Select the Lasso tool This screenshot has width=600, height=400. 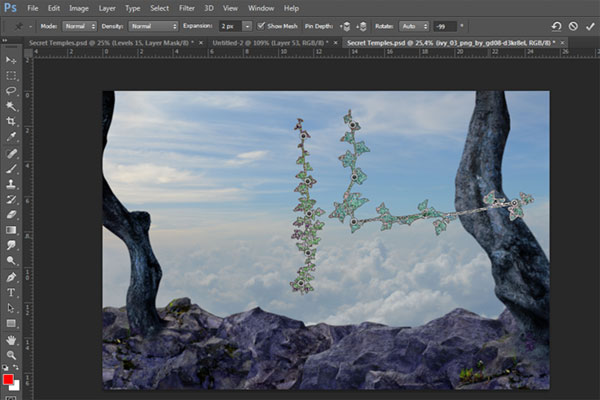(x=11, y=91)
